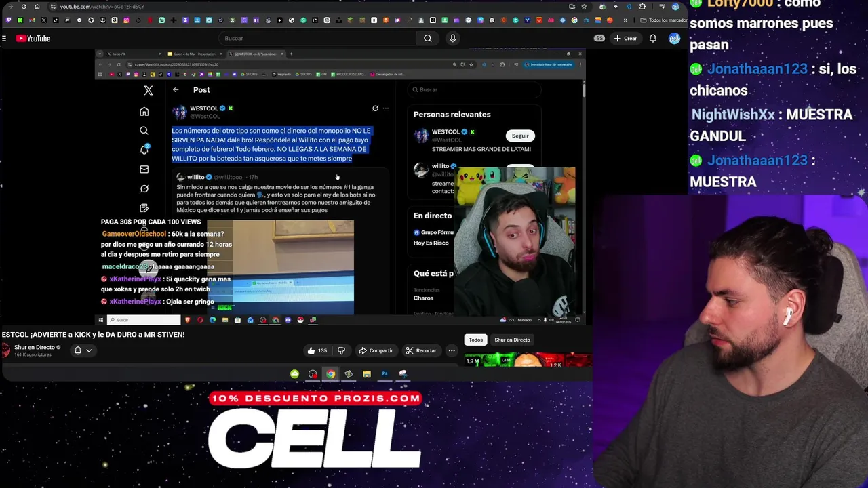The height and width of the screenshot is (488, 868).
Task: Open Home icon in X sidebar in video
Action: [x=144, y=111]
